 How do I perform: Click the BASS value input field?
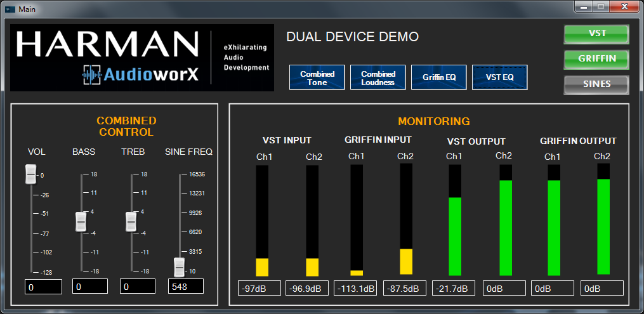coord(90,287)
